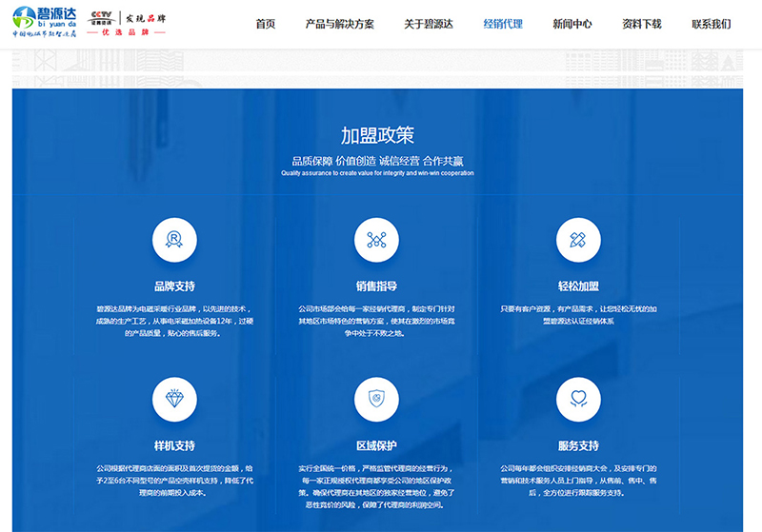
Task: Open the 首页 menu item
Action: coord(266,24)
